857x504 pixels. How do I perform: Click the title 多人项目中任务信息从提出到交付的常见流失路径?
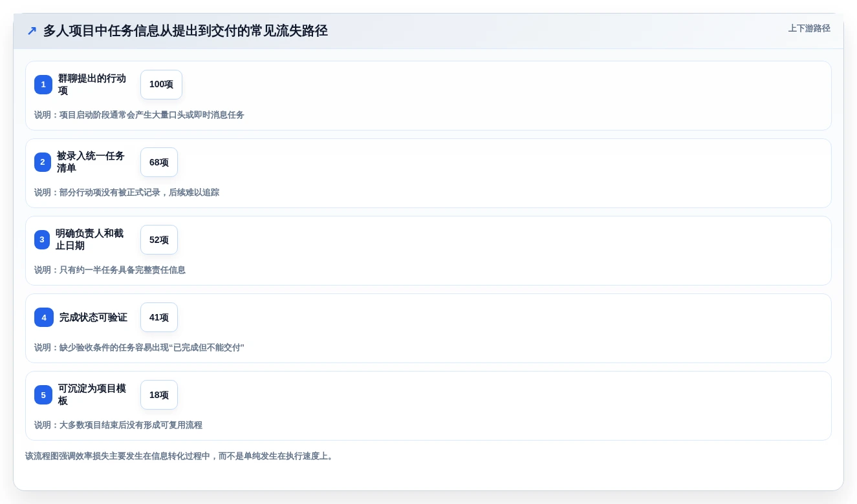(x=186, y=31)
